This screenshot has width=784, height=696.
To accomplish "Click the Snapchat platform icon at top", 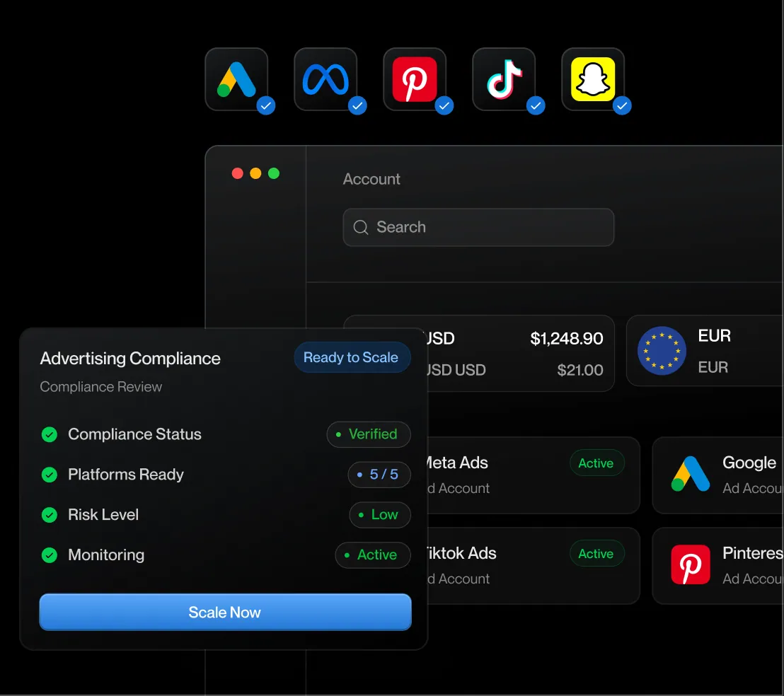I will click(x=593, y=79).
